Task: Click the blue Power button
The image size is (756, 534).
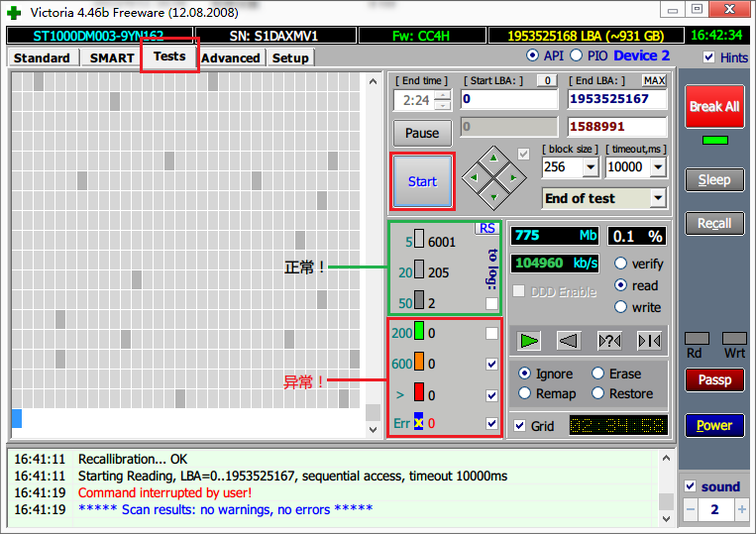Action: [x=714, y=425]
